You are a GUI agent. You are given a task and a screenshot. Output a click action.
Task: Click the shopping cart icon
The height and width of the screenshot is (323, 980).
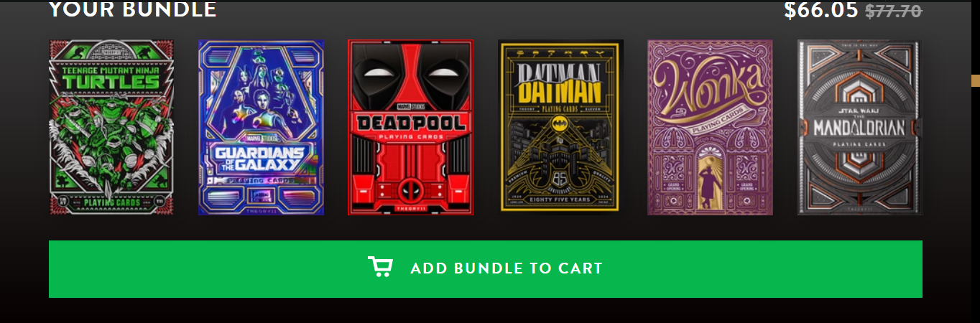pos(380,267)
